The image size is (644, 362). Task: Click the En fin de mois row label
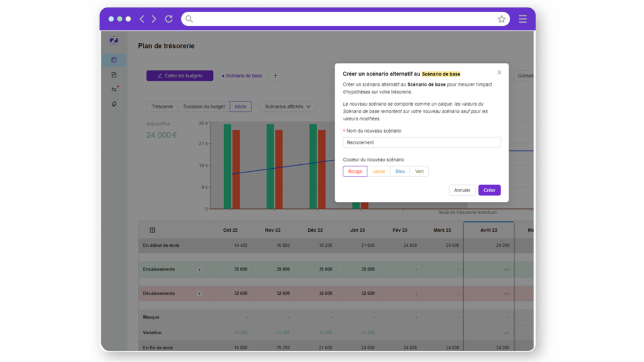tap(158, 348)
